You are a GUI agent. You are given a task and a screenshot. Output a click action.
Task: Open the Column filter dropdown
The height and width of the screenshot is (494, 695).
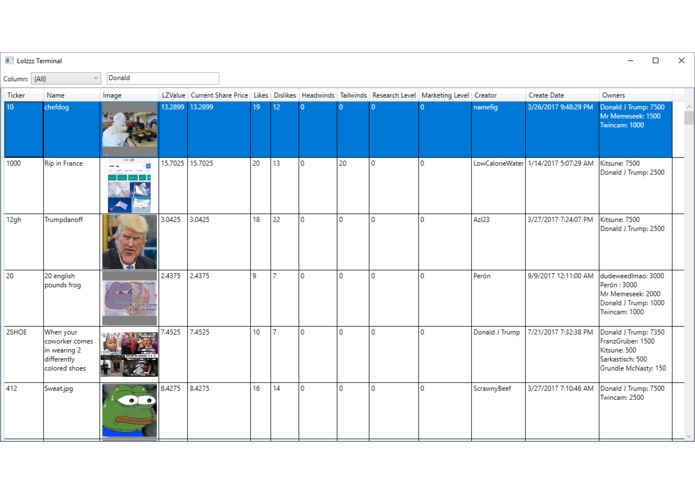click(66, 78)
